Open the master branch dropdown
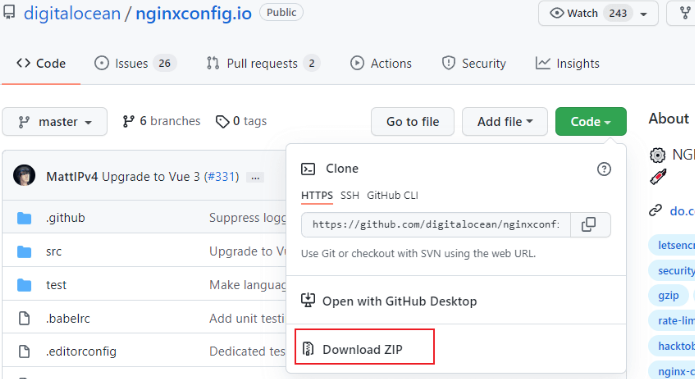Viewport: 695px width, 379px height. tap(55, 121)
